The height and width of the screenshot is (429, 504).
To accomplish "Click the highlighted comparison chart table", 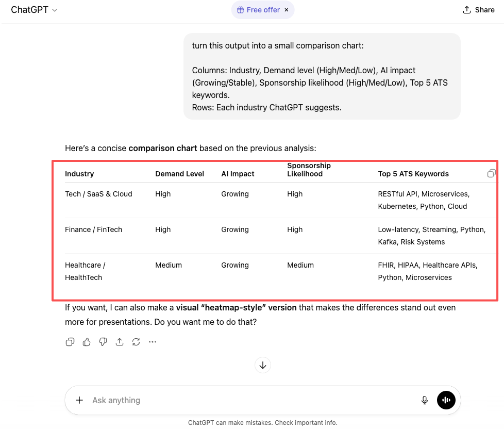I will pyautogui.click(x=276, y=230).
